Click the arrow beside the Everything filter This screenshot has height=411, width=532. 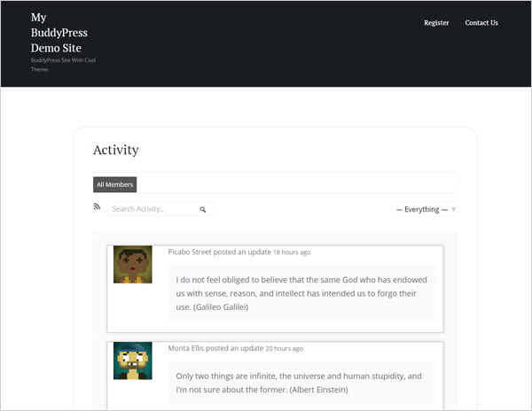[x=453, y=210]
